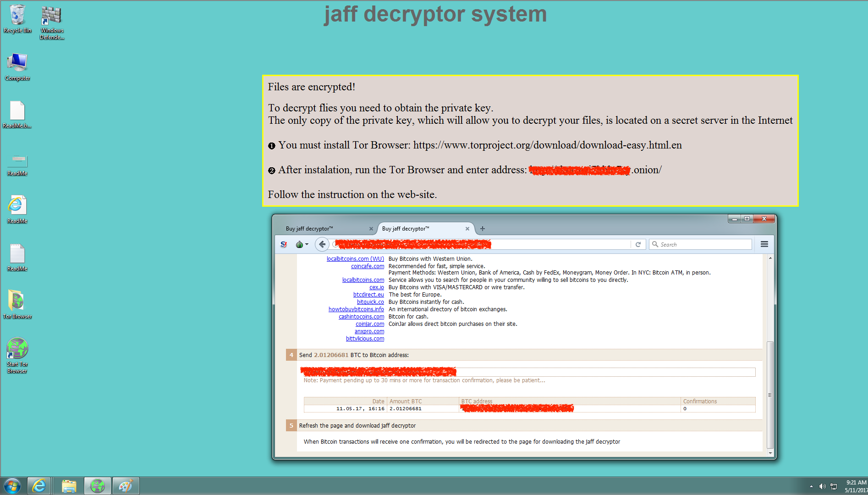Click the scrollbar down arrow in browser

(770, 453)
